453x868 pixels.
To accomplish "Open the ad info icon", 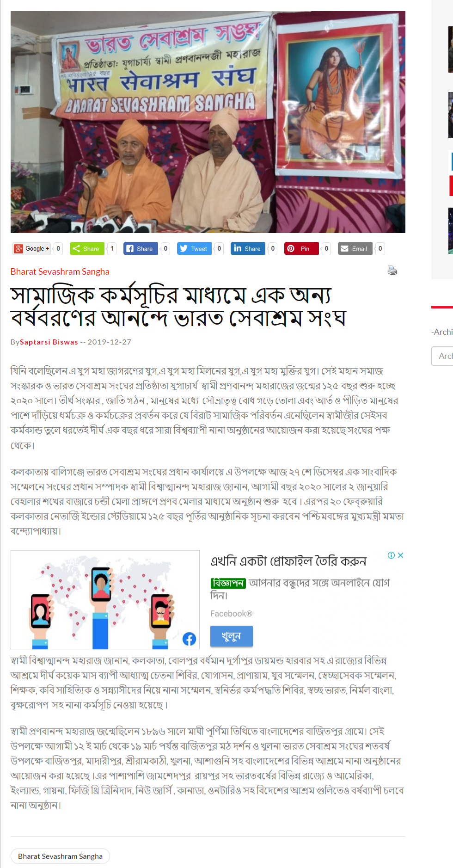I will [x=391, y=555].
